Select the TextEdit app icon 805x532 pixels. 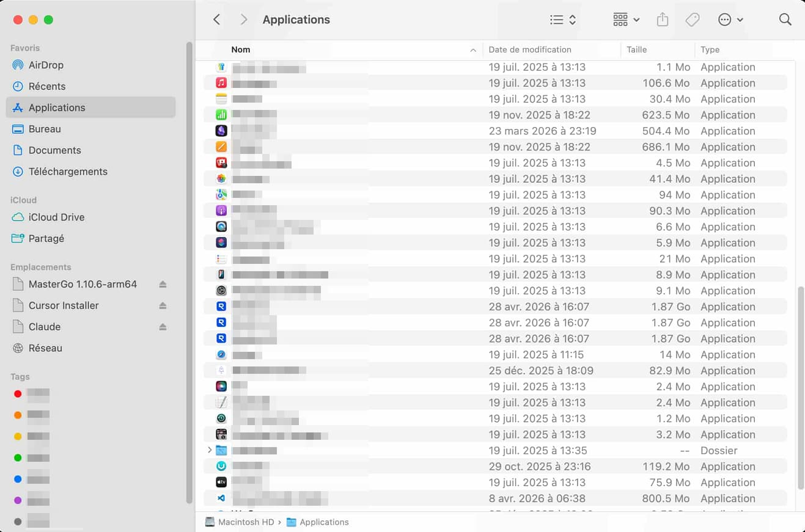click(221, 403)
